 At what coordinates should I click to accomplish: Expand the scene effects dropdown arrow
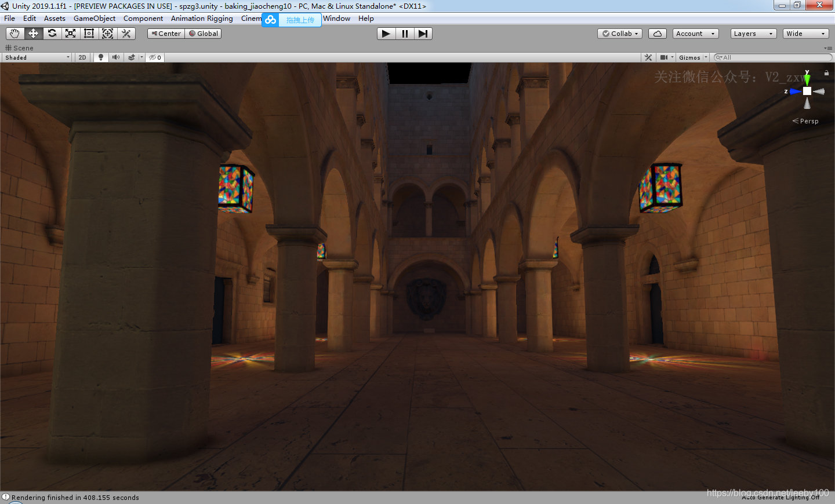[141, 57]
